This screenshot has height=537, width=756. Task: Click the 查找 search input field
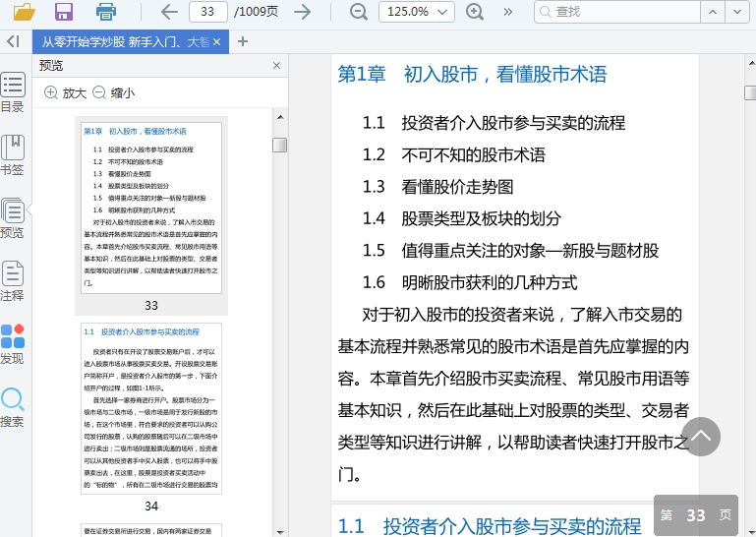pos(617,12)
